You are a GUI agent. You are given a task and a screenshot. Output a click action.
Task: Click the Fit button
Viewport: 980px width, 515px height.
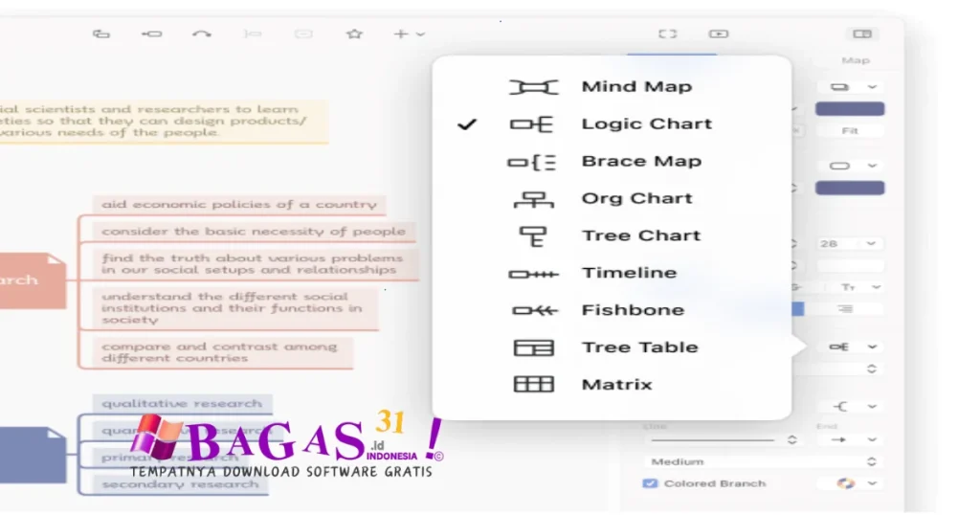coord(850,130)
